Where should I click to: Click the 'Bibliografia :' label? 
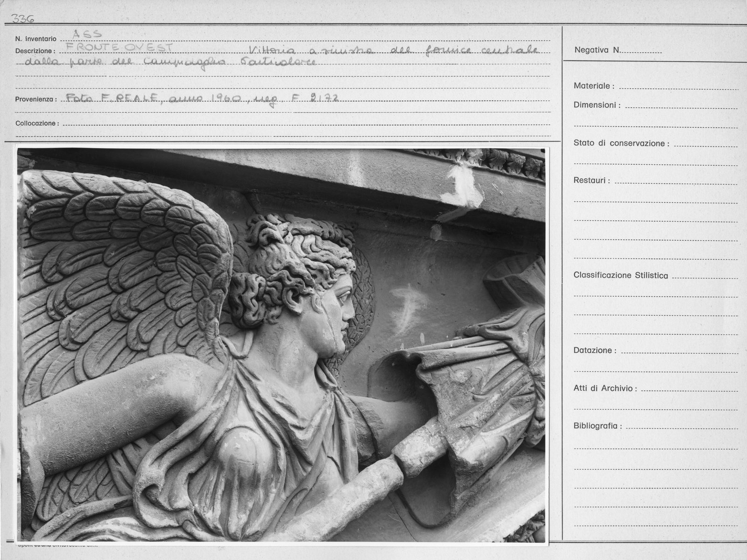coord(598,426)
